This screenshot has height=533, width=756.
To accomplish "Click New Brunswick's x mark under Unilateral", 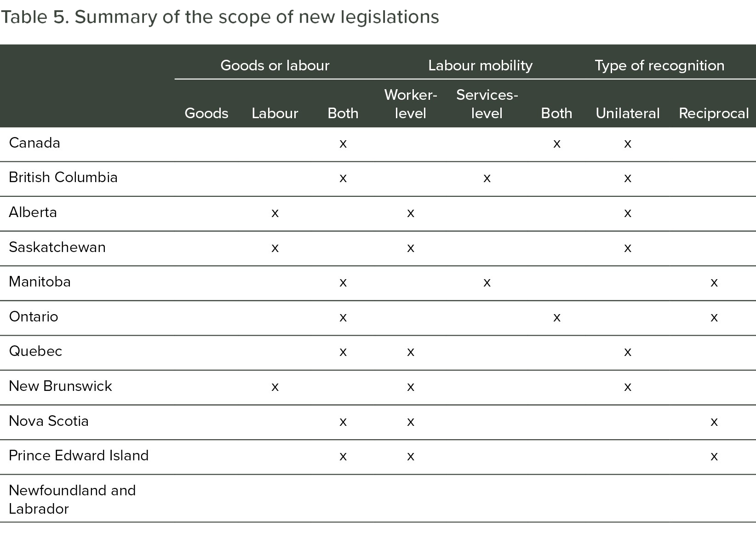I will pos(628,387).
